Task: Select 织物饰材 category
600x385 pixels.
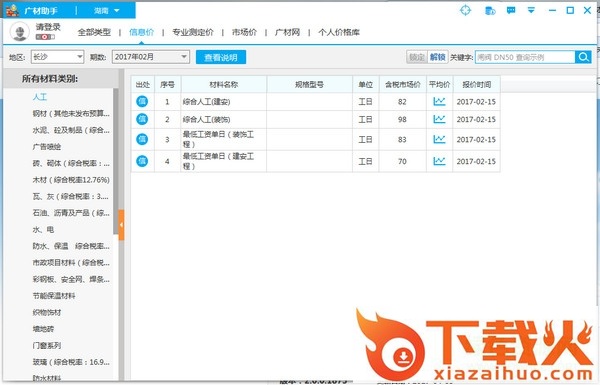Action: pyautogui.click(x=47, y=312)
